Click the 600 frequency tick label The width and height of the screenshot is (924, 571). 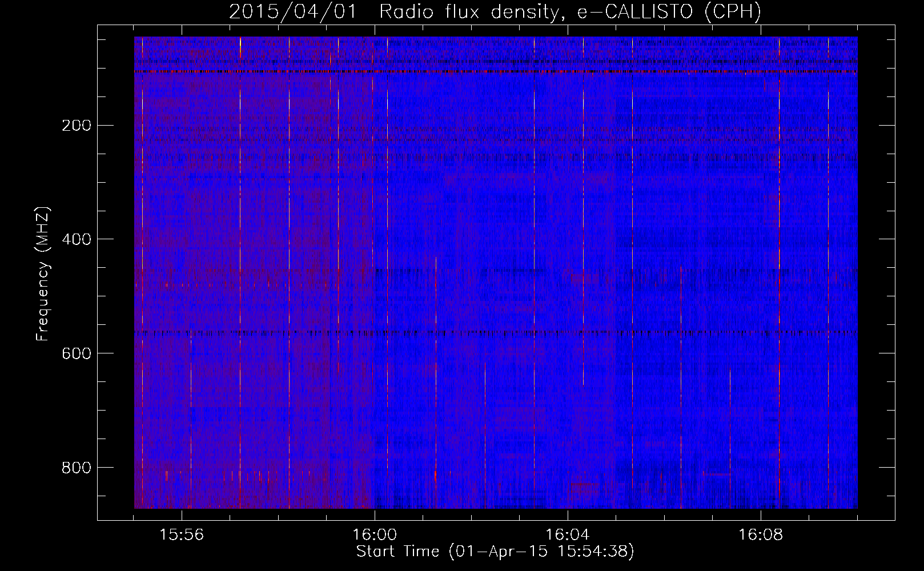[x=76, y=353]
